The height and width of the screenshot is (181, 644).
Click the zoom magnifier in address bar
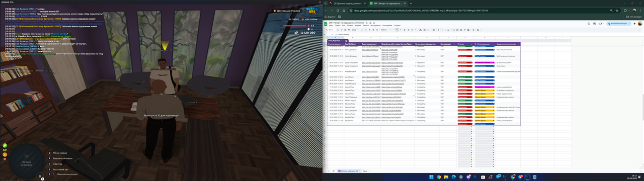[x=611, y=11]
